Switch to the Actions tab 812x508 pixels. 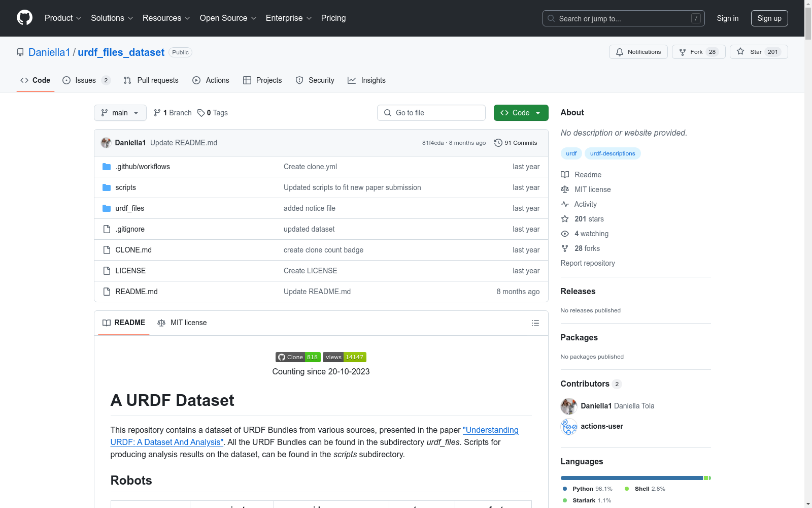tap(211, 80)
